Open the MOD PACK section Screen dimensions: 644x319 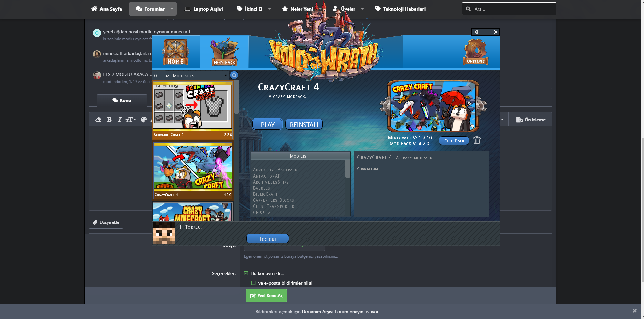pyautogui.click(x=225, y=53)
